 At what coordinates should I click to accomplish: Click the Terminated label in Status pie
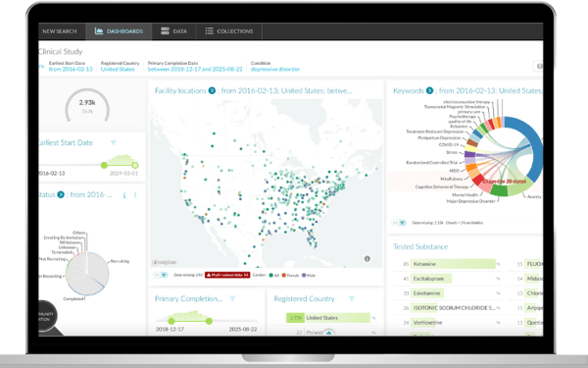62,252
